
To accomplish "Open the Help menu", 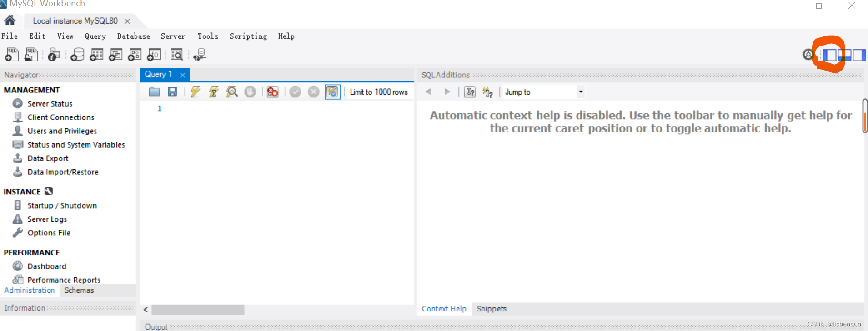I will (x=286, y=36).
